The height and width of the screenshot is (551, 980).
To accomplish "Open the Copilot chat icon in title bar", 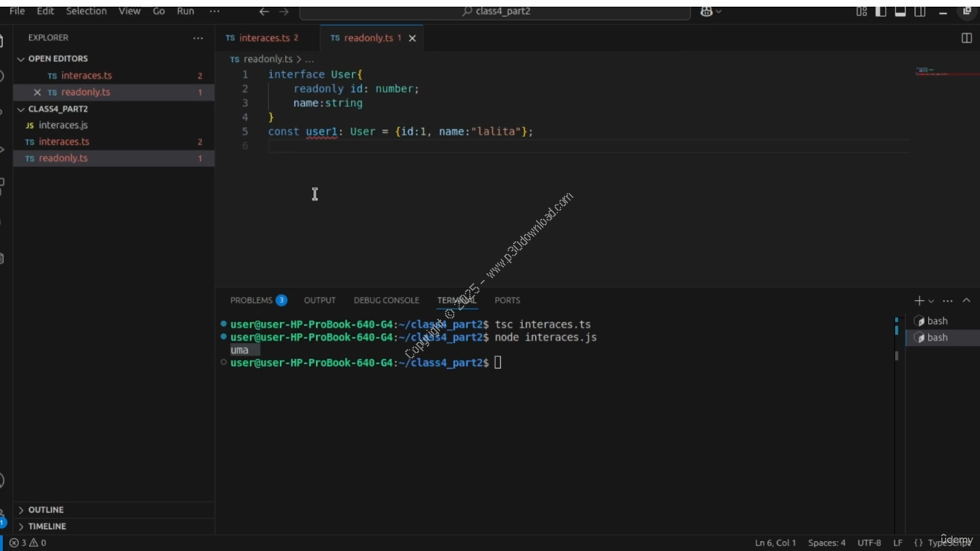I will pos(706,11).
